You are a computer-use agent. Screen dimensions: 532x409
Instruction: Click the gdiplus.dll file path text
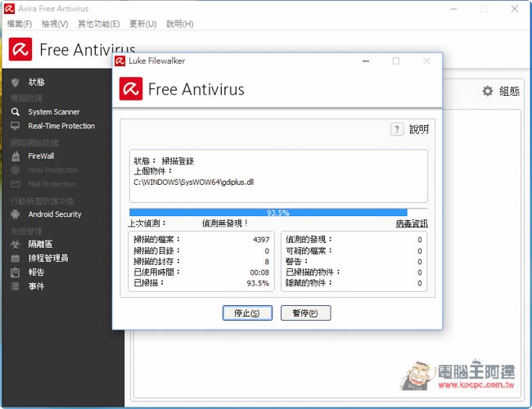coord(194,182)
